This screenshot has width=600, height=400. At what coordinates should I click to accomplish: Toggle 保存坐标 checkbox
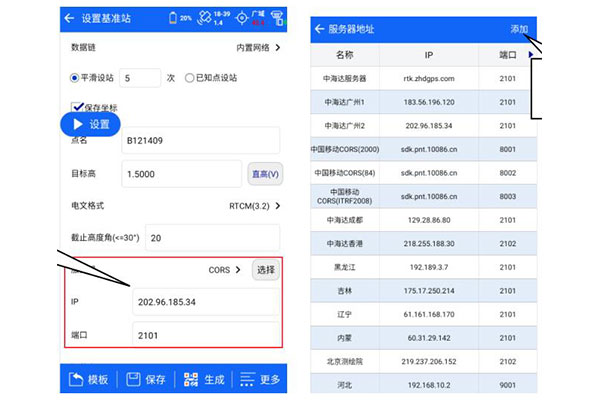[77, 107]
